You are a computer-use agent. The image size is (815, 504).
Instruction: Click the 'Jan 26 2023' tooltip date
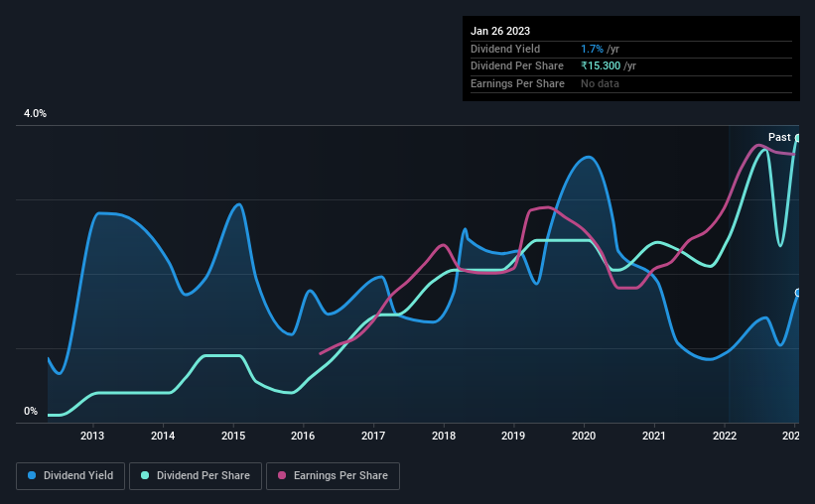pos(500,31)
